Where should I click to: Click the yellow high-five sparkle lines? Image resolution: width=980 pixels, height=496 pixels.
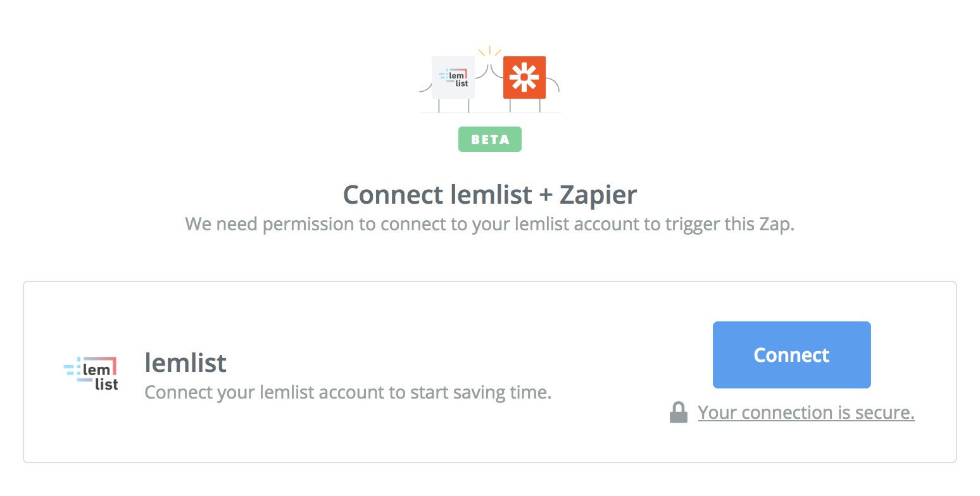tap(489, 51)
